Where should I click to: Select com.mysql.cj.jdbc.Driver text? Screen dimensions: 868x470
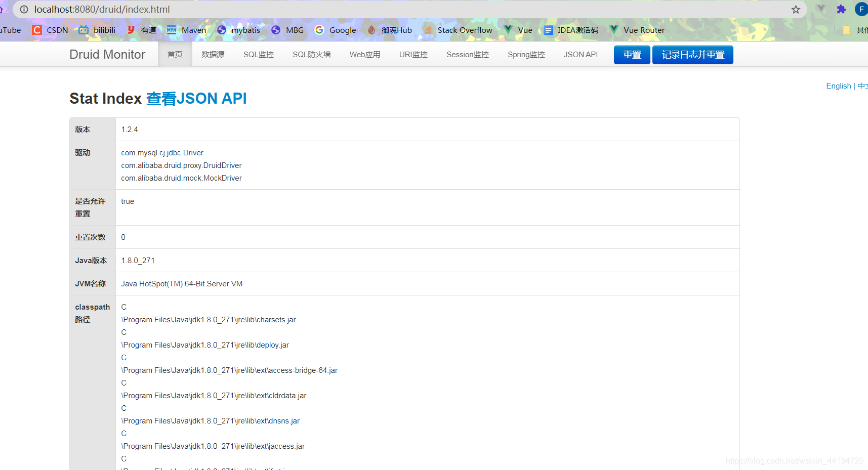point(162,153)
